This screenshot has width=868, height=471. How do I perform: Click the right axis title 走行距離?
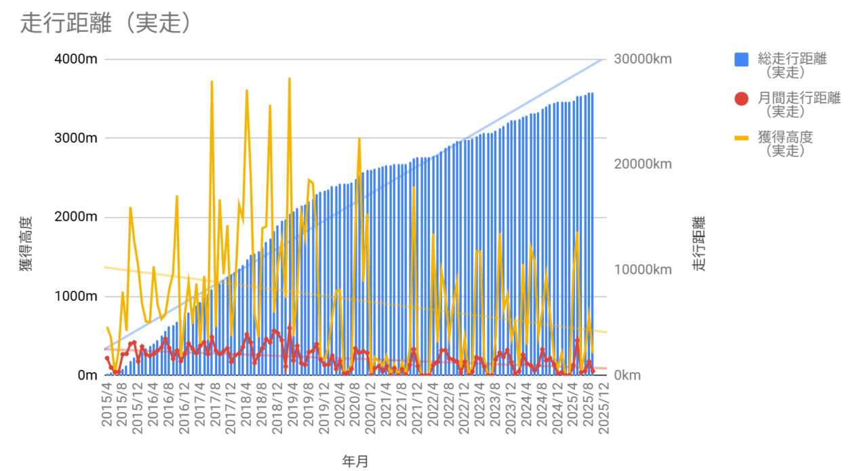click(699, 244)
